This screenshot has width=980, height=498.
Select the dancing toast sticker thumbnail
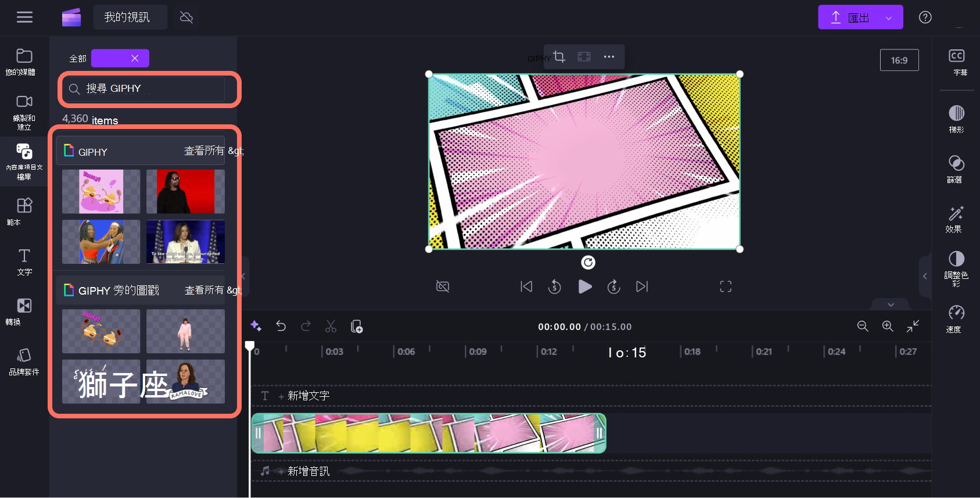pyautogui.click(x=101, y=331)
